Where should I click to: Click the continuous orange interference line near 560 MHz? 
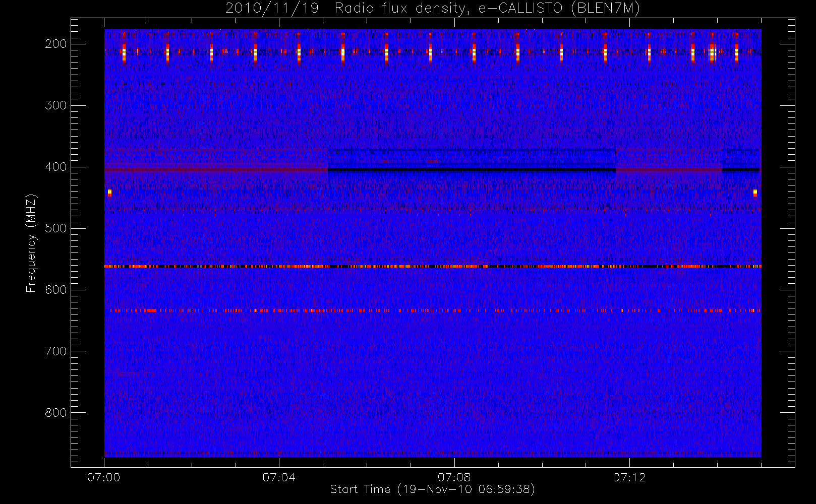[433, 266]
